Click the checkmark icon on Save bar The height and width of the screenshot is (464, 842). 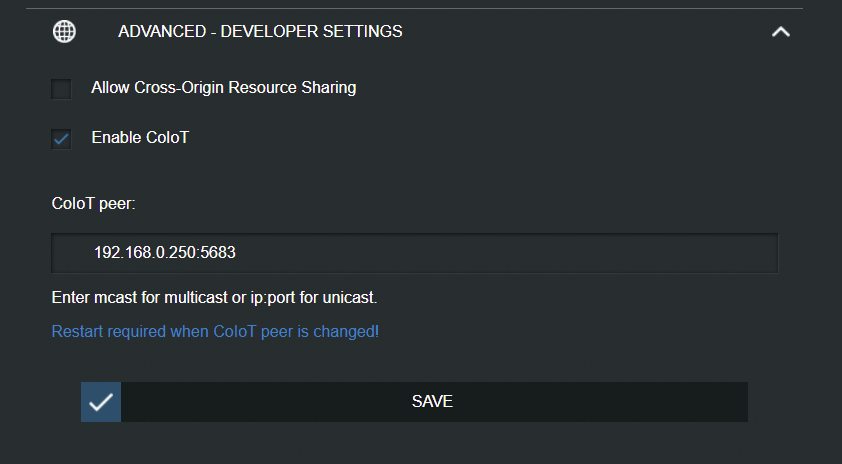coord(101,402)
